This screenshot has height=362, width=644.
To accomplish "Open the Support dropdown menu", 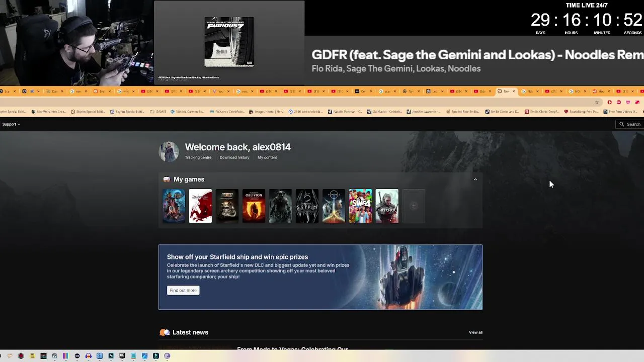I will click(x=11, y=124).
